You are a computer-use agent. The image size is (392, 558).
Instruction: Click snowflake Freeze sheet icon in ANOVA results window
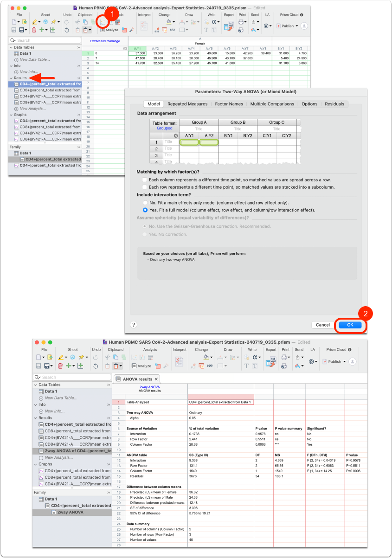point(73,357)
